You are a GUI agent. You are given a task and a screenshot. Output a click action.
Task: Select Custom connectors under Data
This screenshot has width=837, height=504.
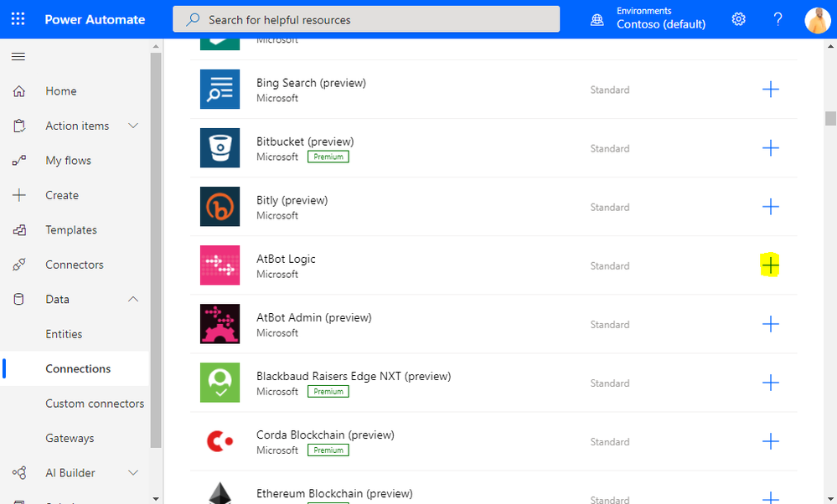pyautogui.click(x=95, y=404)
